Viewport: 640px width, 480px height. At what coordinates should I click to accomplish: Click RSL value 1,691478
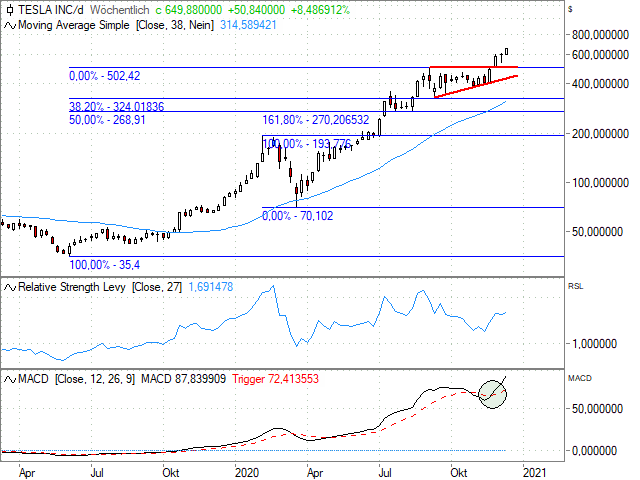(x=211, y=287)
